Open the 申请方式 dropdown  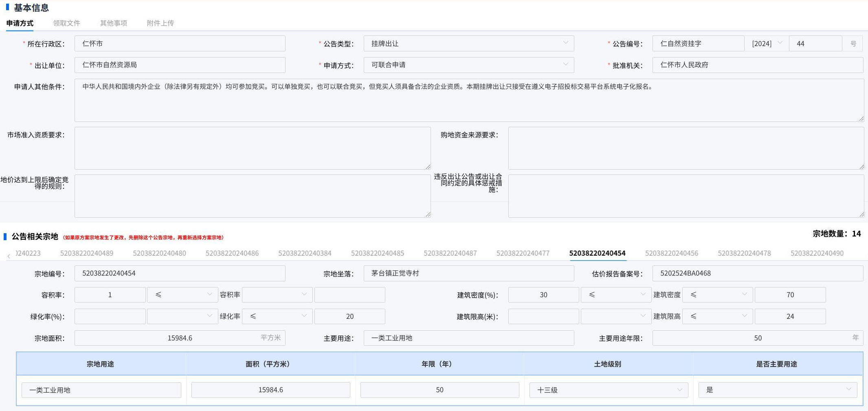coord(468,65)
